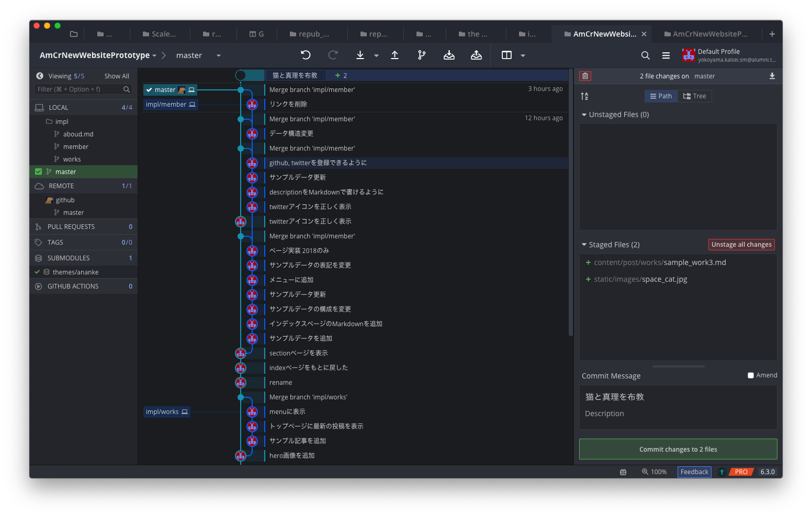Click the sort files icon above Unstaged Files
This screenshot has height=517, width=812.
pos(585,96)
